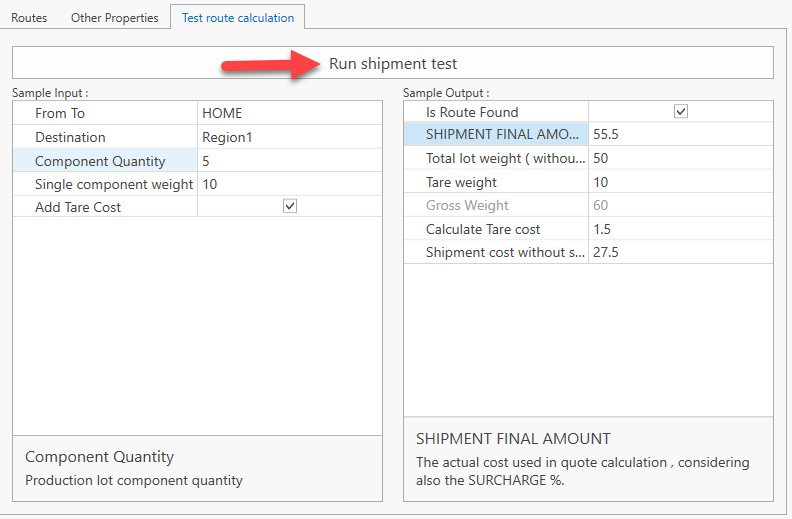Image resolution: width=792 pixels, height=519 pixels.
Task: Click the Single component weight value
Action: click(289, 184)
